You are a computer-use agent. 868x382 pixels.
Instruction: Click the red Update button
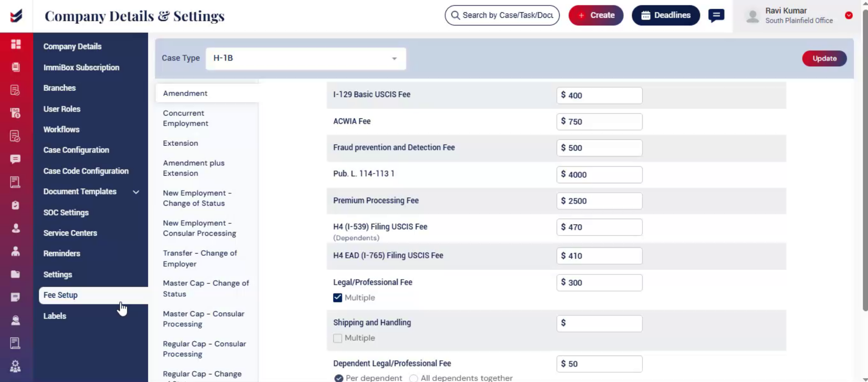(x=824, y=58)
